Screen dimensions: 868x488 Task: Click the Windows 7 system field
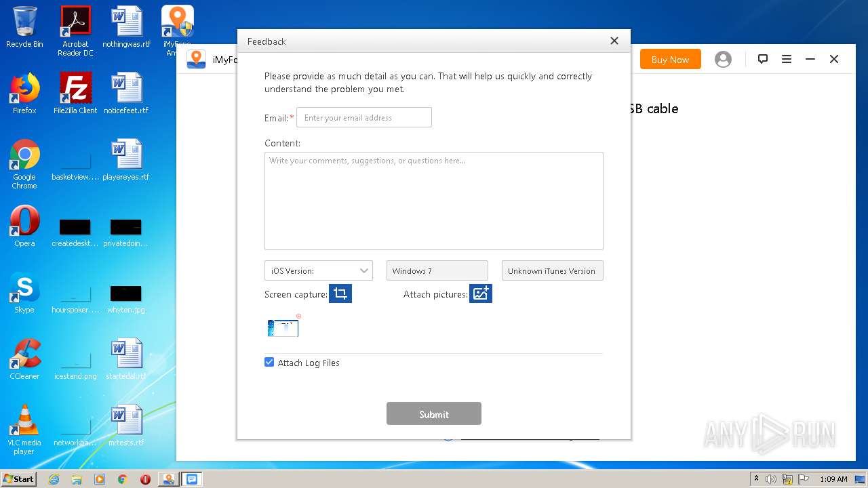point(437,270)
